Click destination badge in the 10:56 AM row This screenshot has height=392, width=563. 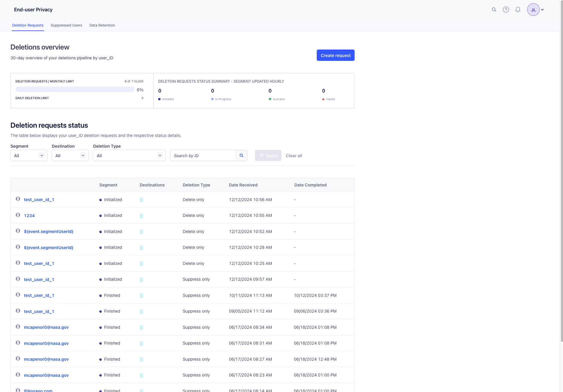tap(141, 200)
